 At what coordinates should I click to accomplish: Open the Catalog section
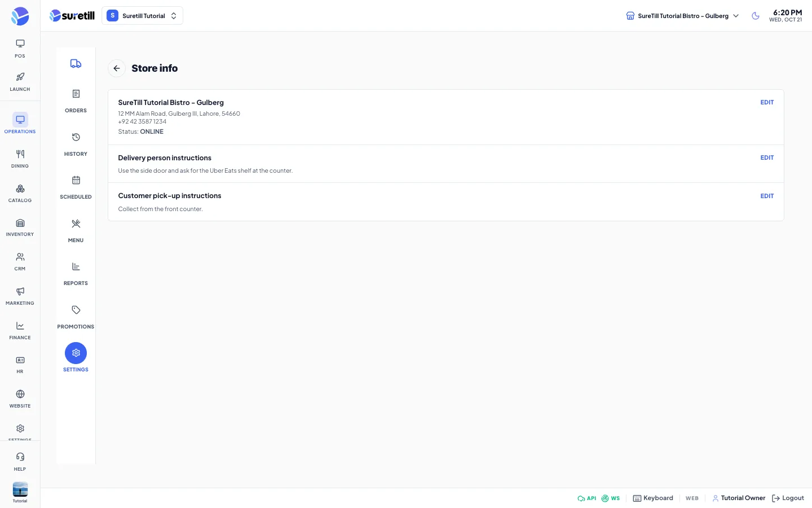tap(20, 193)
